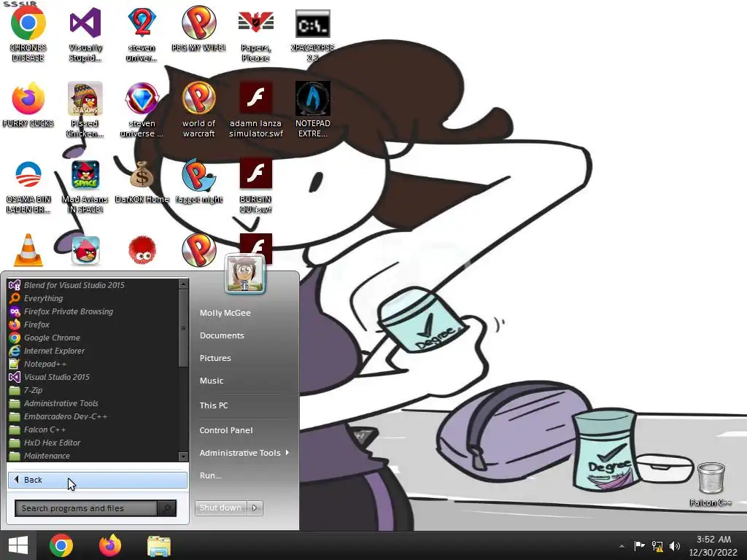Open the red fuzzy ball desktop icon
The width and height of the screenshot is (747, 560).
(x=142, y=250)
